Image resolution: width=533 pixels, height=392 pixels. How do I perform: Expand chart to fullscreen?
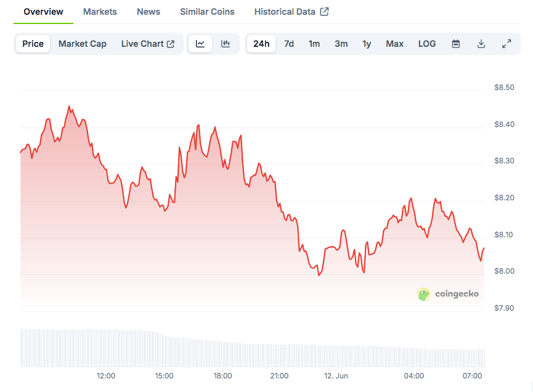[507, 44]
